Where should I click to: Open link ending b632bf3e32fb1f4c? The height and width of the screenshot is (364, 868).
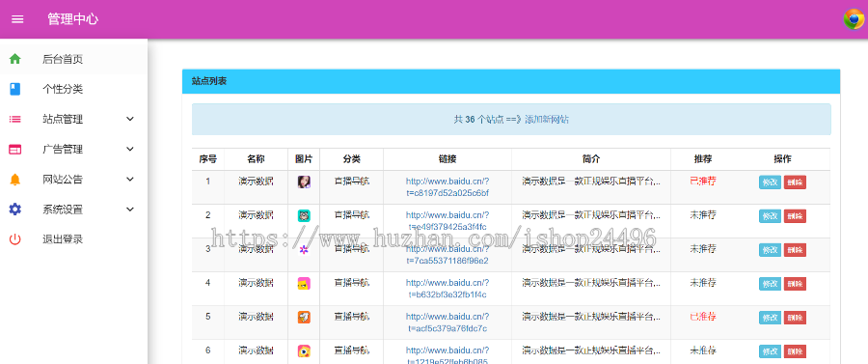point(448,288)
